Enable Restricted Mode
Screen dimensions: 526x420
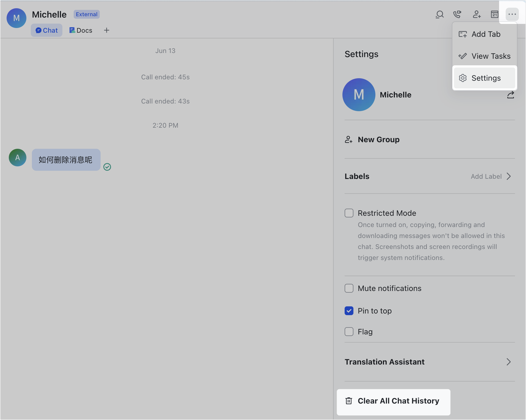coord(349,213)
